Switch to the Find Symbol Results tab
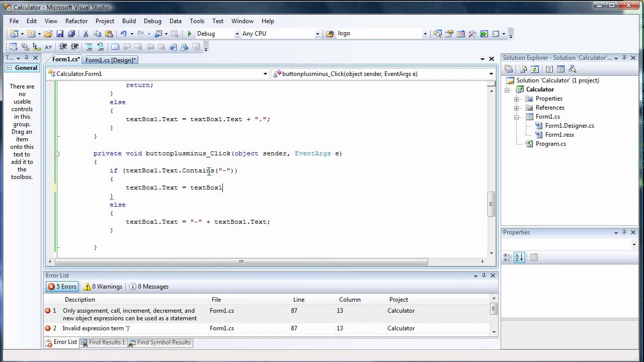This screenshot has width=644, height=362. (160, 342)
